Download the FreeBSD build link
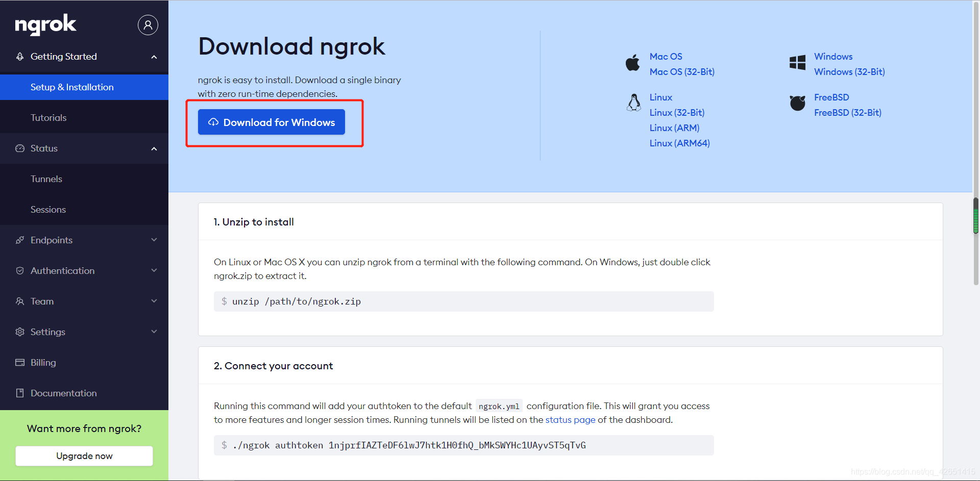 pos(831,97)
